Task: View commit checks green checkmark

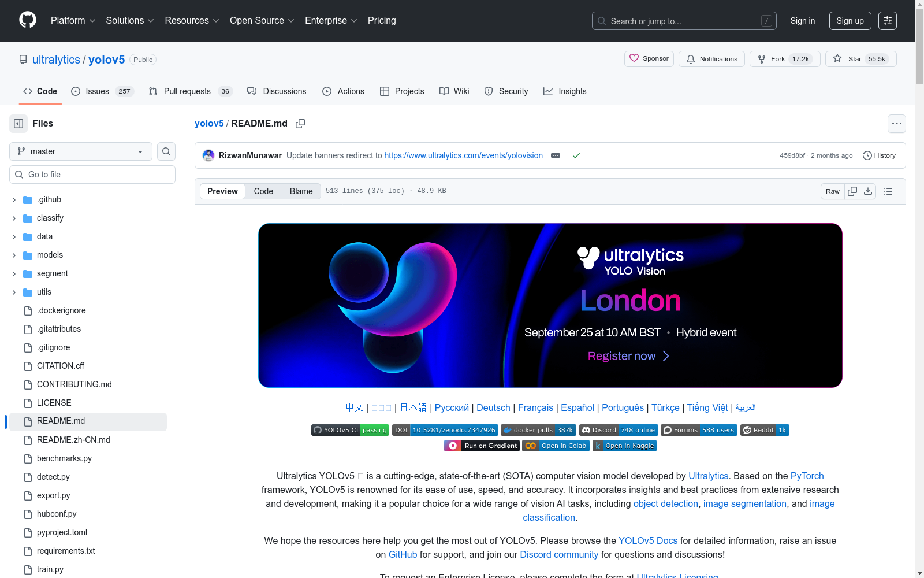Action: (x=576, y=155)
